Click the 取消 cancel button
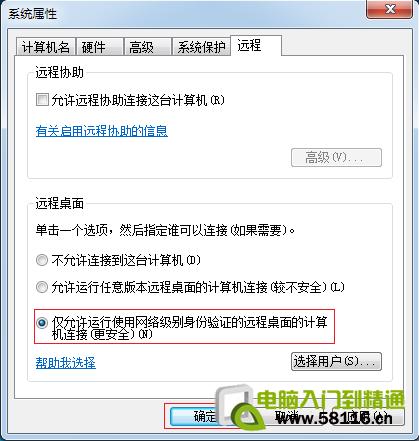The image size is (419, 441). 287,417
